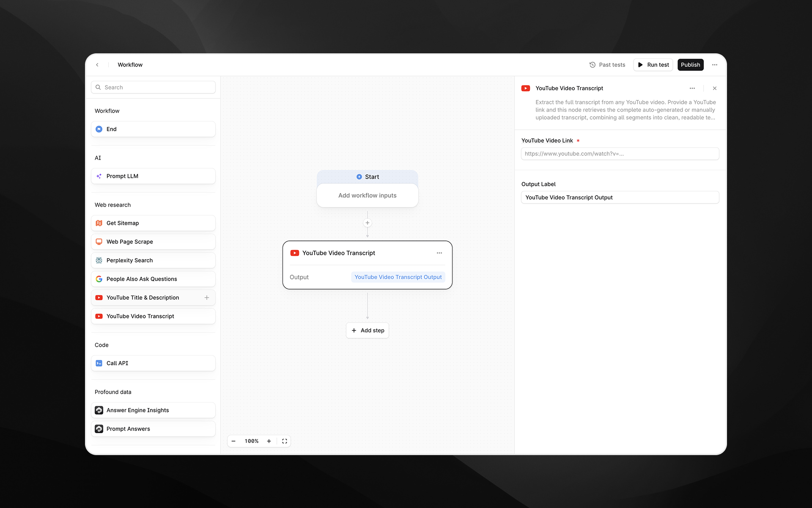
Task: Click the YouTube icon on canvas node
Action: pos(295,253)
